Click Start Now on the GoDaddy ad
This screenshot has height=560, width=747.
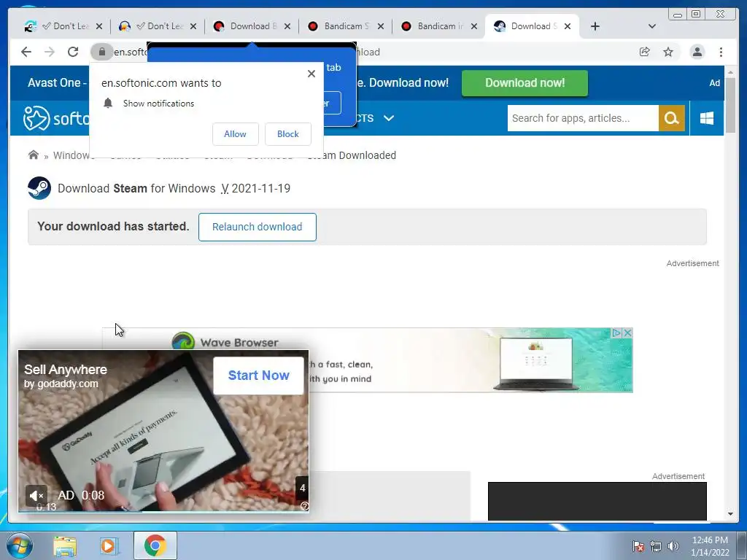click(x=258, y=376)
